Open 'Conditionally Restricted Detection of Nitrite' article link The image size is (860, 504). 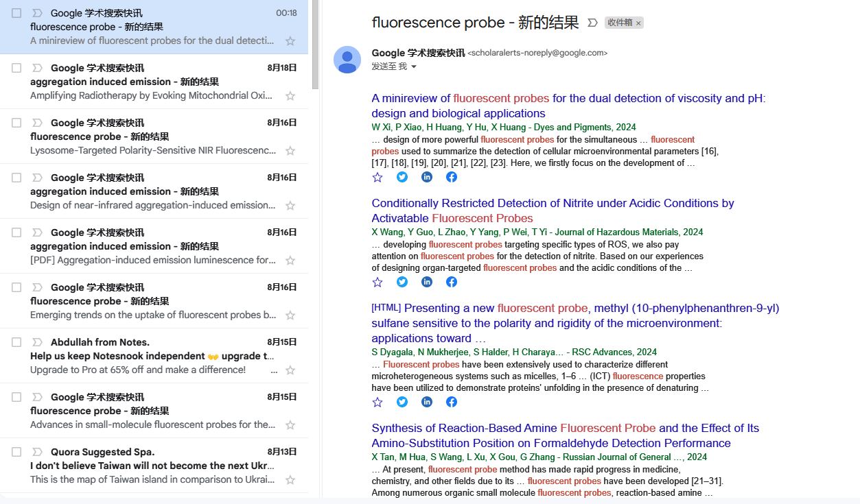[553, 211]
